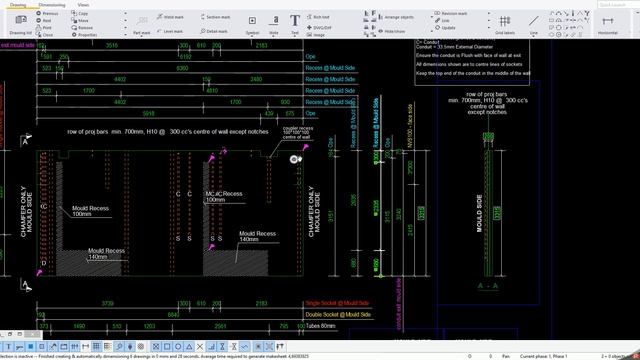640x360 pixels.
Task: Close the drawing via ribbon Close
Action: point(44,35)
